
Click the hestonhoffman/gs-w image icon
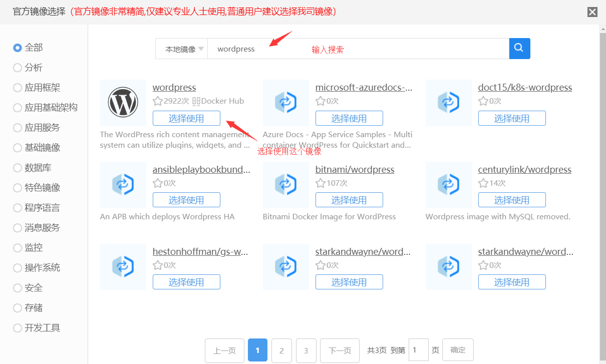[x=123, y=267]
